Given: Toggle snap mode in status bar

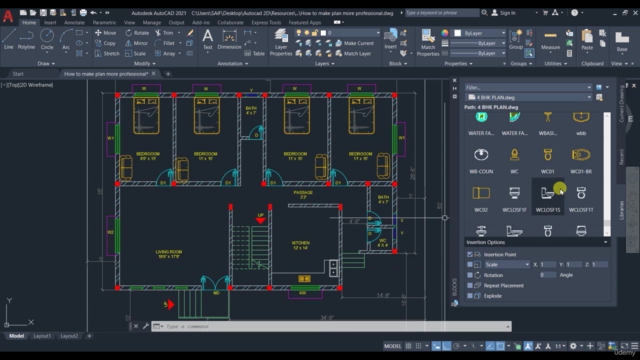Looking at the screenshot, I should (418, 346).
